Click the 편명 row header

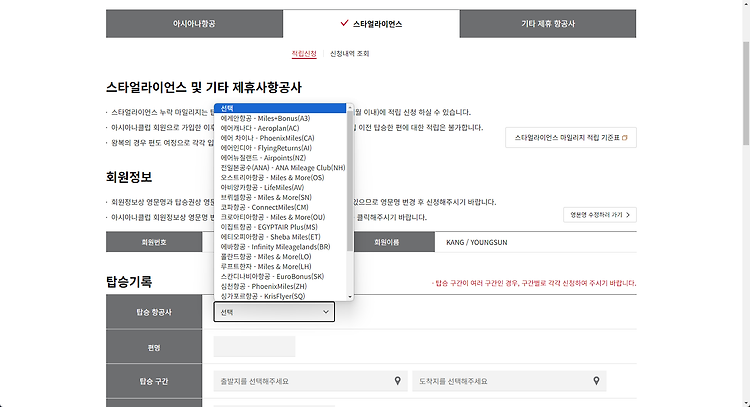(154, 347)
